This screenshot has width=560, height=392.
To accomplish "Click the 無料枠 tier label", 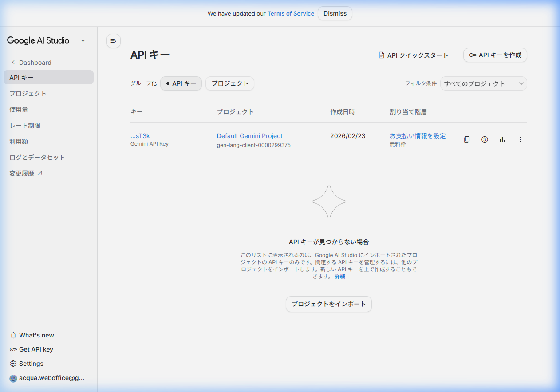I will coord(398,144).
